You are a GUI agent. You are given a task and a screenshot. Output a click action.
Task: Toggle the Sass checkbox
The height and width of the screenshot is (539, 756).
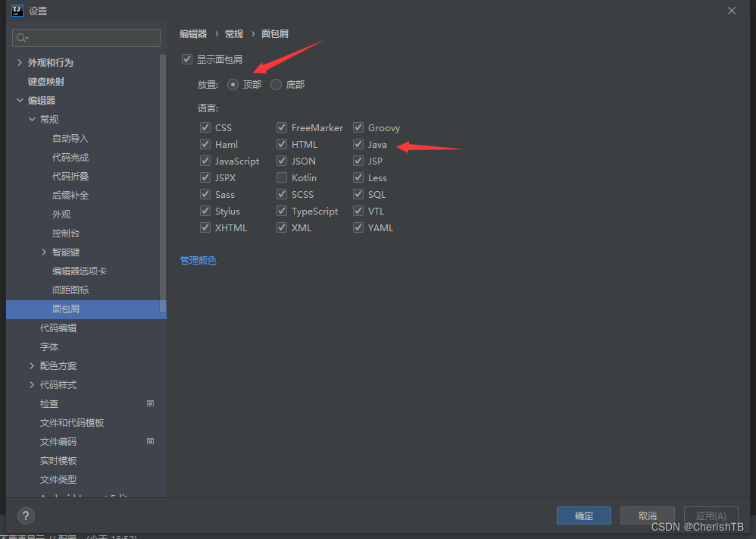pos(205,194)
